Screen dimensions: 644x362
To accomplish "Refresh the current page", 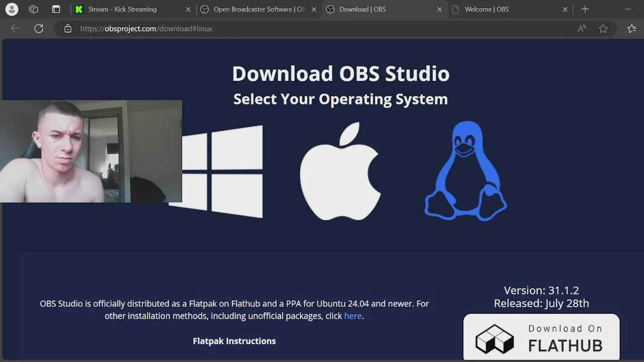I will tap(39, 29).
